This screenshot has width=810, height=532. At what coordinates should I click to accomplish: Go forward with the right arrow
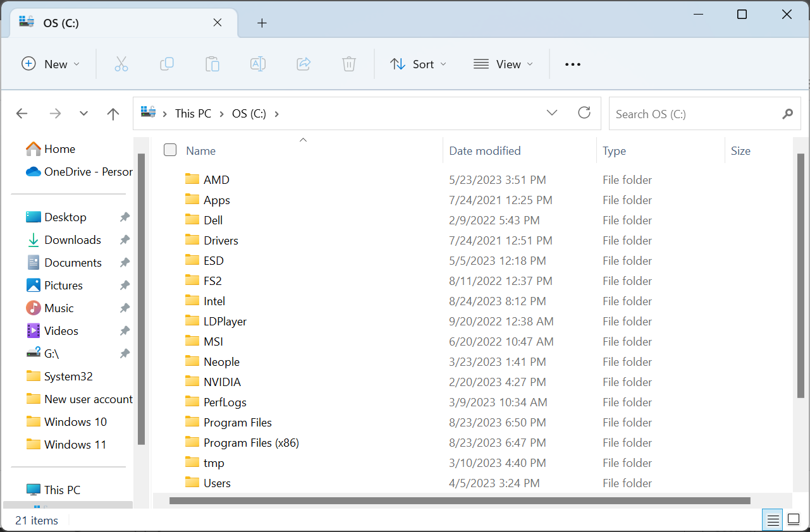tap(56, 114)
